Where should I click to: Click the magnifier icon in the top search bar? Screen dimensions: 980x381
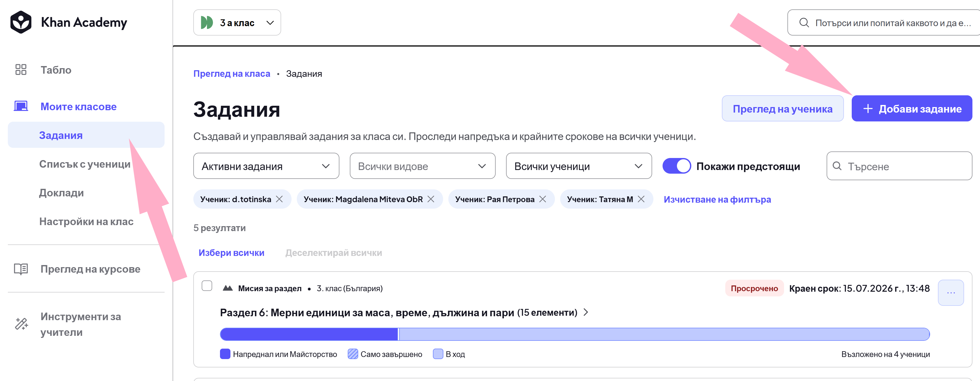pos(804,23)
